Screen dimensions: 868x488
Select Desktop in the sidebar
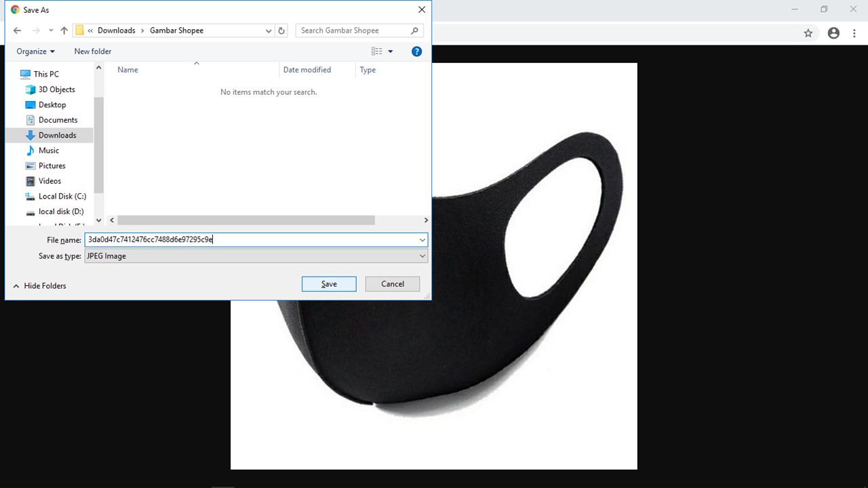52,105
